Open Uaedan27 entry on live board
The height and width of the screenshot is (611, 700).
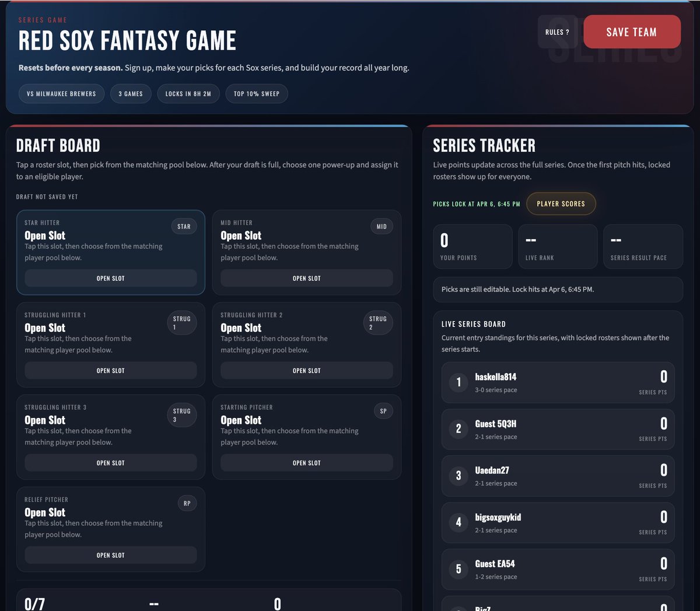click(558, 476)
